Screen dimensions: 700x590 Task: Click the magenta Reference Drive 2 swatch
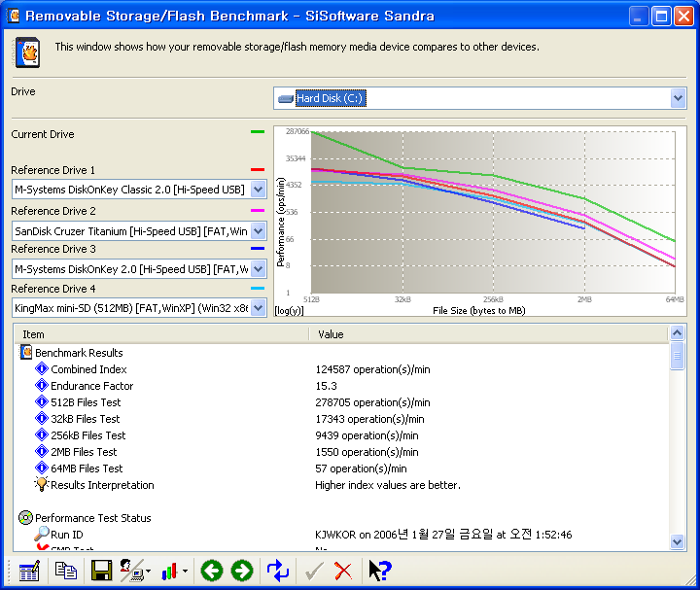(258, 210)
